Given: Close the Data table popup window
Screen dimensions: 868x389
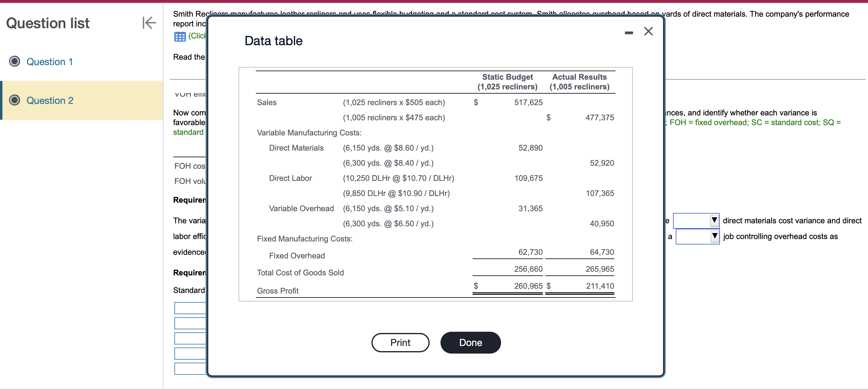Looking at the screenshot, I should (648, 31).
